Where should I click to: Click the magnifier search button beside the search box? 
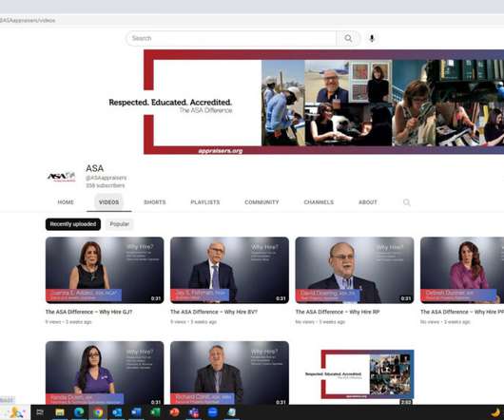[x=348, y=39]
